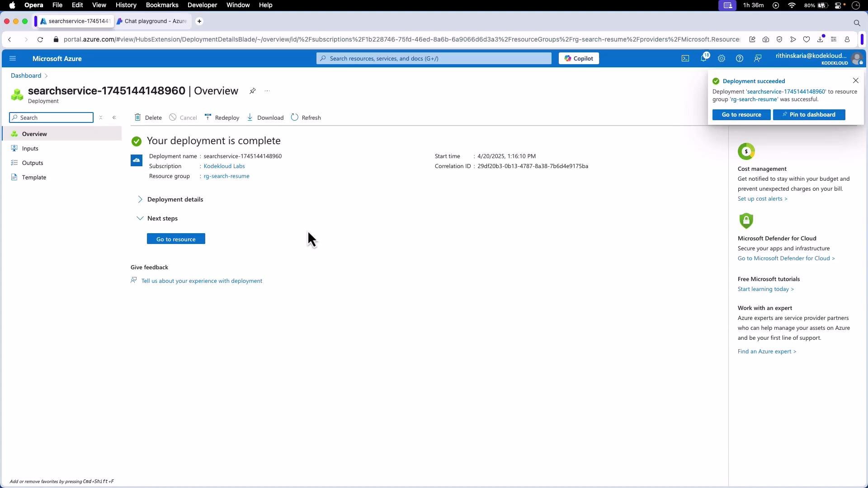This screenshot has width=868, height=488.
Task: Open Opera downloads icon
Action: tap(820, 40)
